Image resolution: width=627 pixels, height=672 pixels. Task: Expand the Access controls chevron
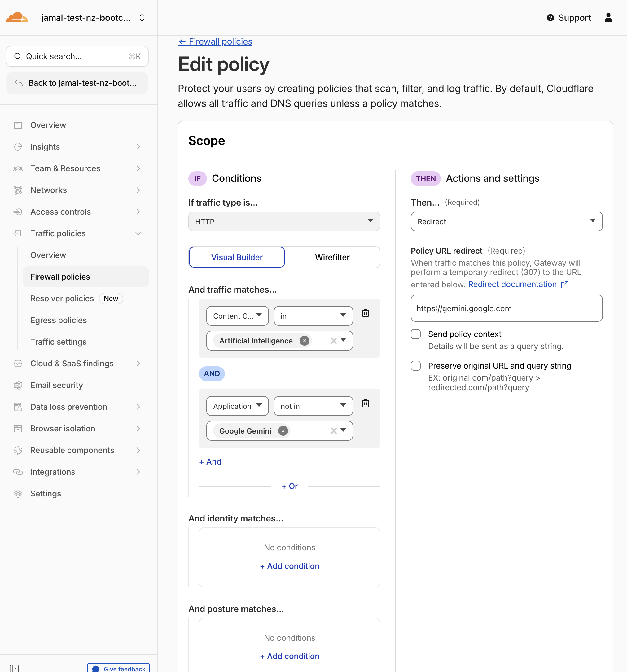tap(138, 212)
